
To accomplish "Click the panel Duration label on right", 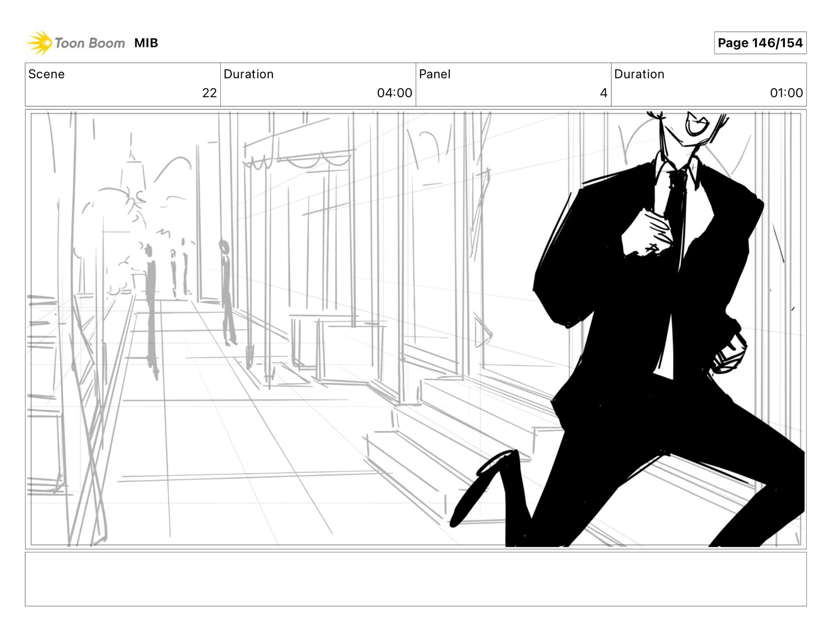I will 639,74.
